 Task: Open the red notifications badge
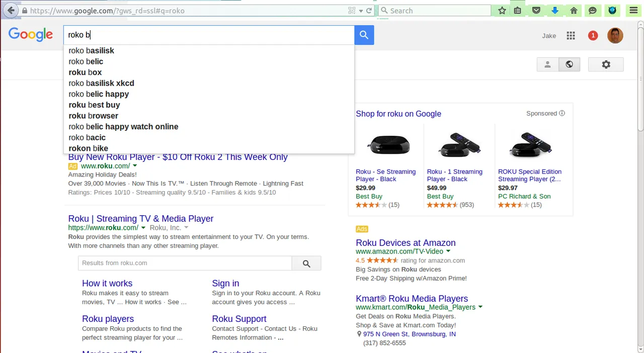coord(593,36)
